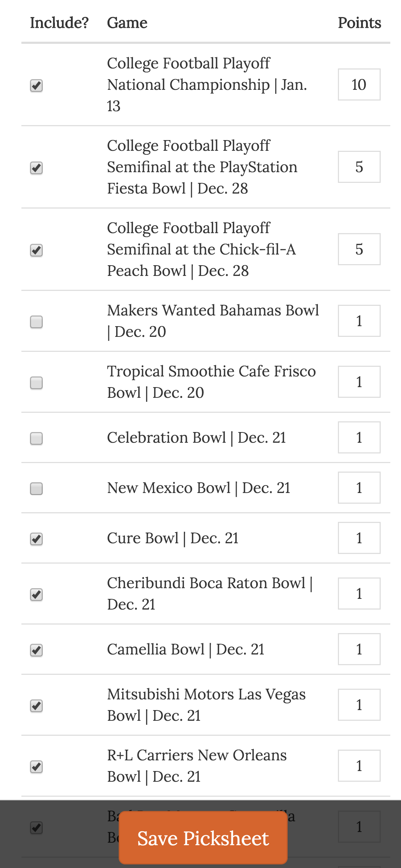401x868 pixels.
Task: Uncheck the PlayStation Fiesta Bowl checkbox
Action: [36, 168]
